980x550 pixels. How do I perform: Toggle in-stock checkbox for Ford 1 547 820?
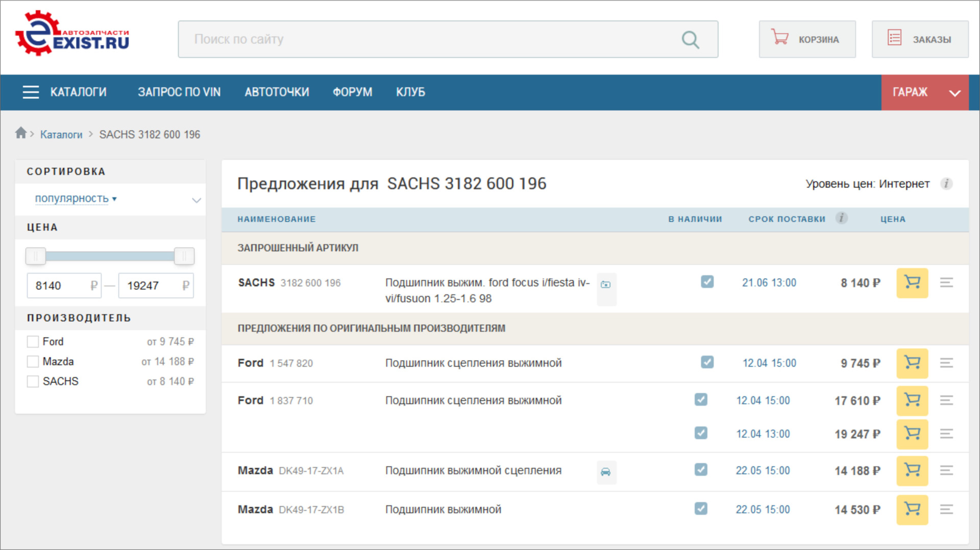tap(707, 363)
